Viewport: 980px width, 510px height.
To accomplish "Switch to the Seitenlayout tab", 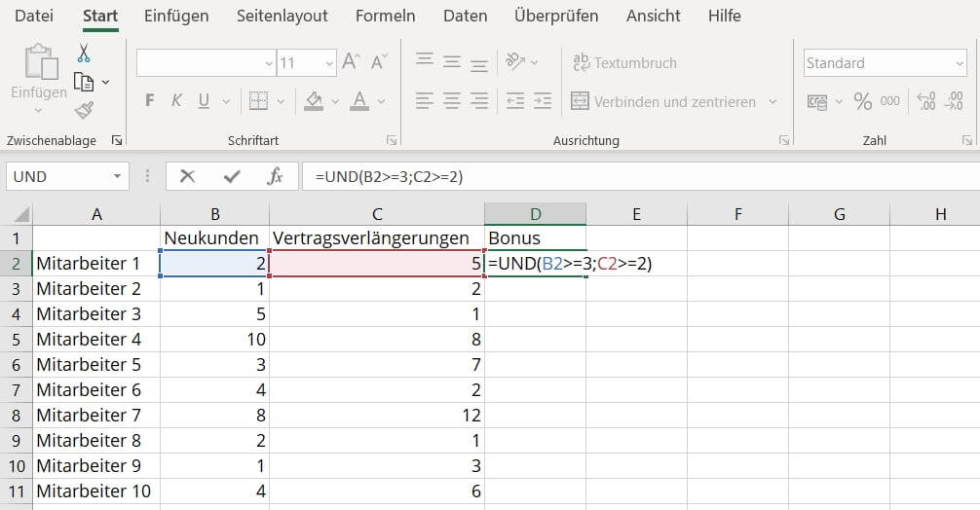I will (282, 16).
